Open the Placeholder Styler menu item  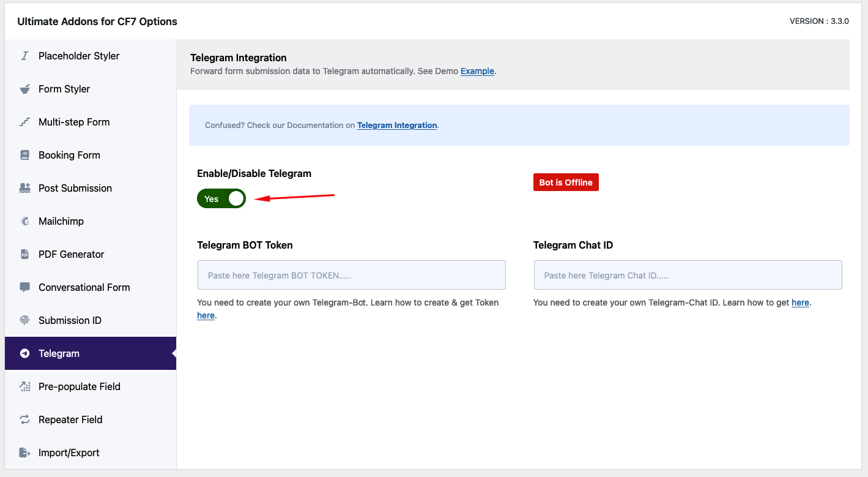pyautogui.click(x=91, y=56)
